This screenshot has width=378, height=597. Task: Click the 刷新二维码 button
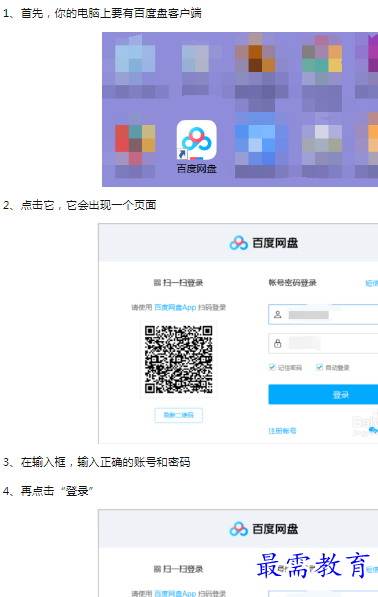click(x=179, y=415)
